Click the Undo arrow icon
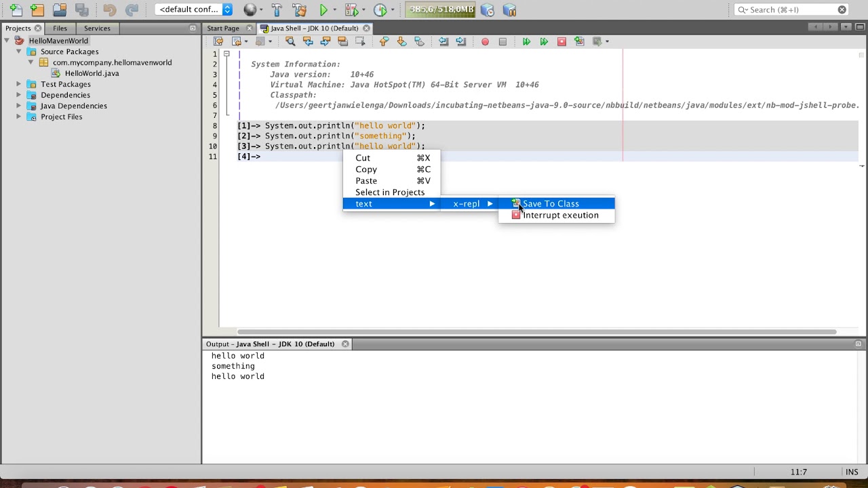Image resolution: width=868 pixels, height=488 pixels. (x=109, y=10)
